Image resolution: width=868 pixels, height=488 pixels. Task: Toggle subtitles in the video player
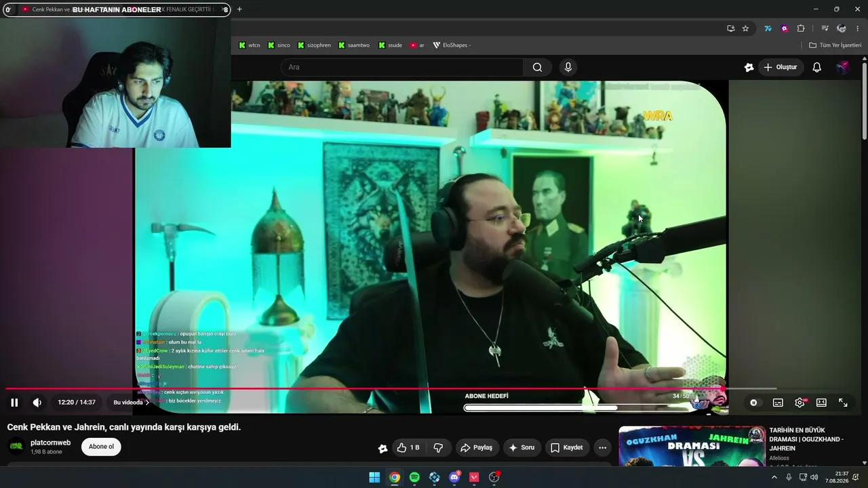[x=778, y=403]
